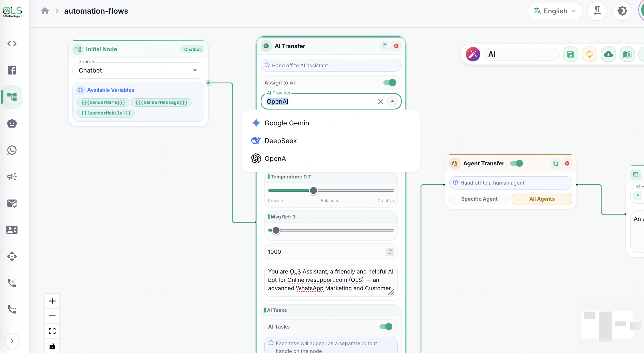Viewport: 644px width, 353px height.
Task: Step the 1000 number field spinner
Action: point(390,252)
